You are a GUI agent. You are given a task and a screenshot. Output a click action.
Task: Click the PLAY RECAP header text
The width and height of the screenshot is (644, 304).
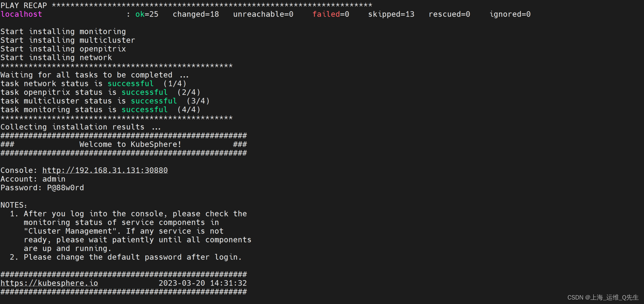[x=24, y=5]
